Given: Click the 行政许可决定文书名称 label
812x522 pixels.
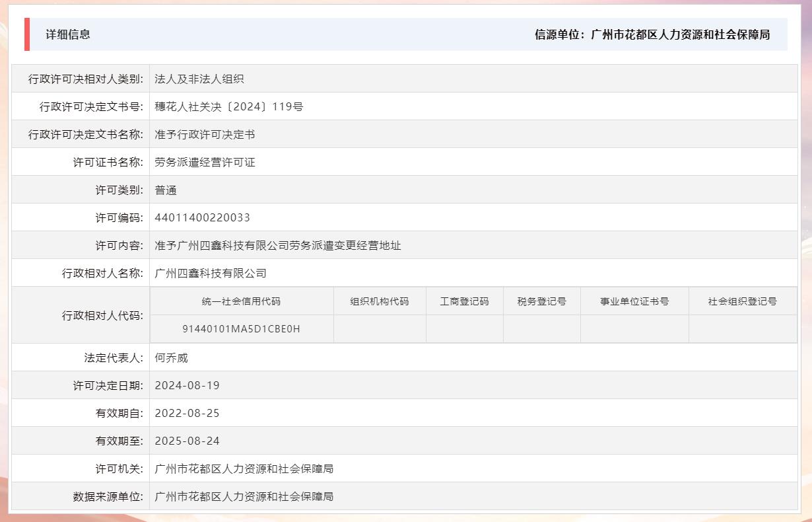Looking at the screenshot, I should (x=85, y=134).
